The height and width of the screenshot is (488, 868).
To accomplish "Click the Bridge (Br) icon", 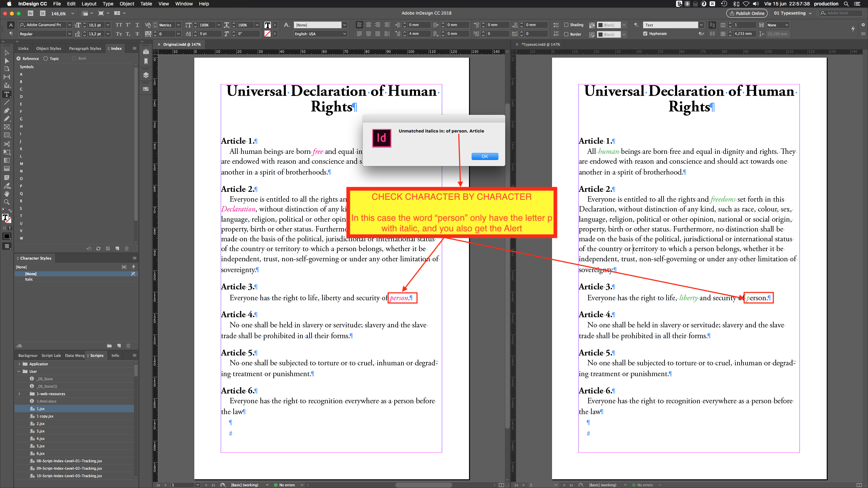I will tap(31, 13).
